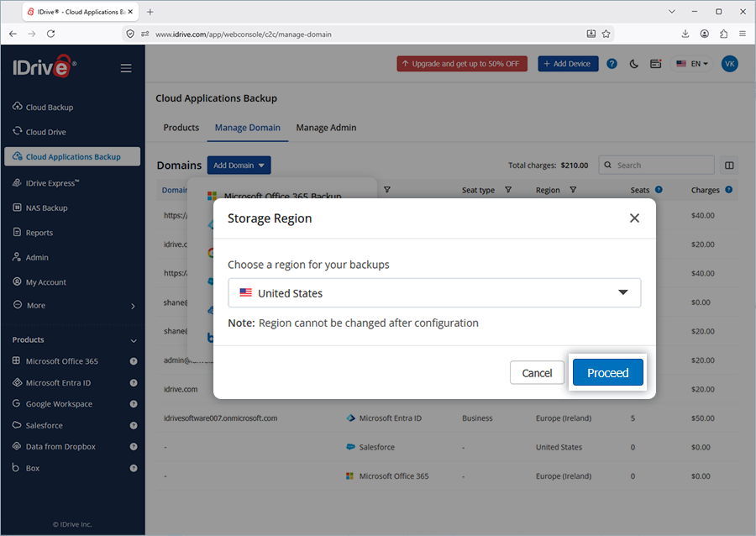
Task: Click the Seats info icon
Action: (659, 190)
